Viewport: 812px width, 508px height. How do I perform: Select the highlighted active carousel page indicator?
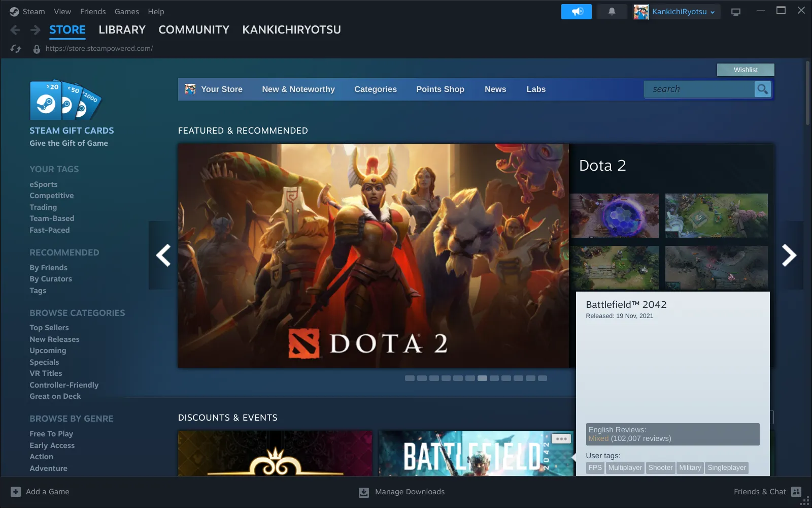coord(482,378)
